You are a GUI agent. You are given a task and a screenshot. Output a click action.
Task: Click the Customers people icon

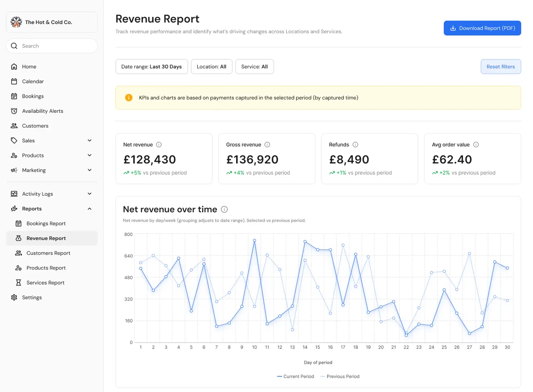pyautogui.click(x=14, y=126)
